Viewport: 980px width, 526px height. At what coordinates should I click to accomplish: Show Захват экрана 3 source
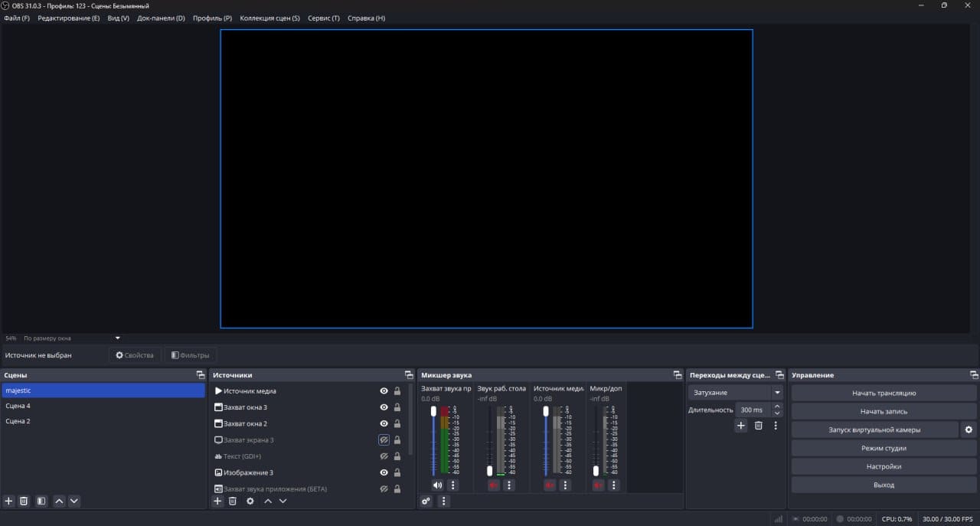(384, 440)
